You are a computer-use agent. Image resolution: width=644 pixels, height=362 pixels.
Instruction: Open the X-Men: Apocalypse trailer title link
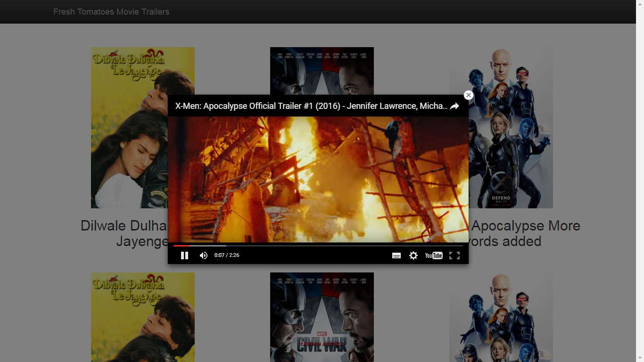pos(311,106)
